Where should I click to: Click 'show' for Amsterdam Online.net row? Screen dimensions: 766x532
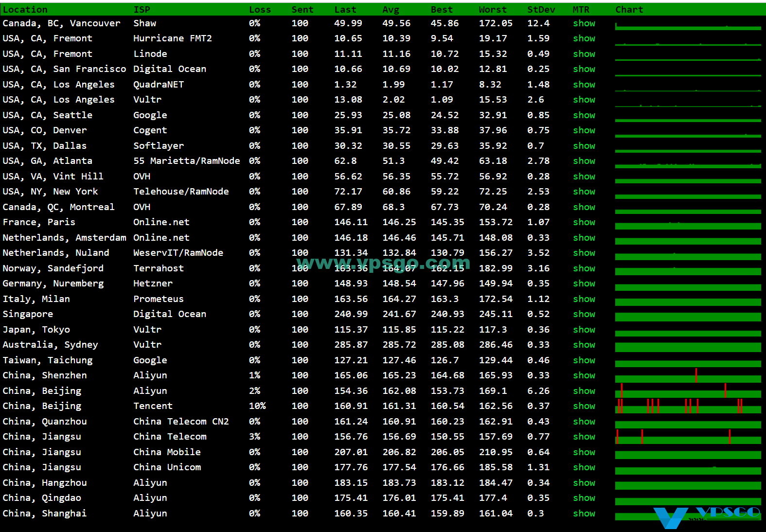584,238
